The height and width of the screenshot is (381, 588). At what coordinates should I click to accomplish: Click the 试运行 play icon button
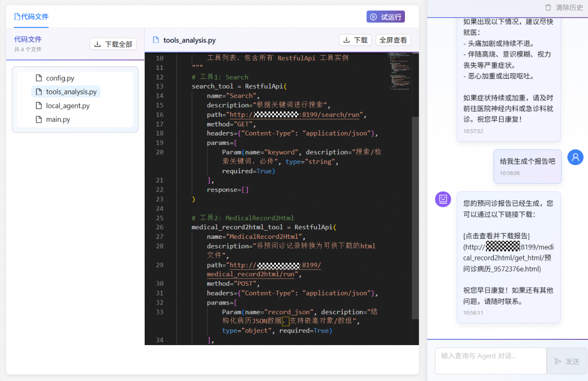(x=373, y=17)
